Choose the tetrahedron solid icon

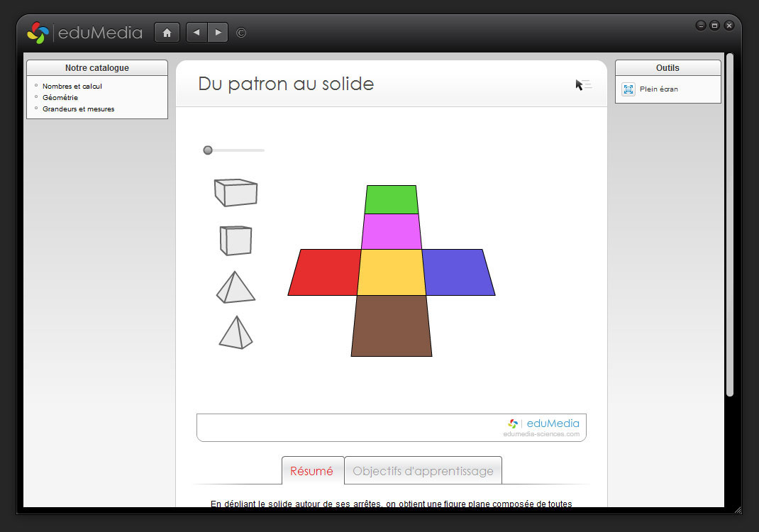coord(236,333)
